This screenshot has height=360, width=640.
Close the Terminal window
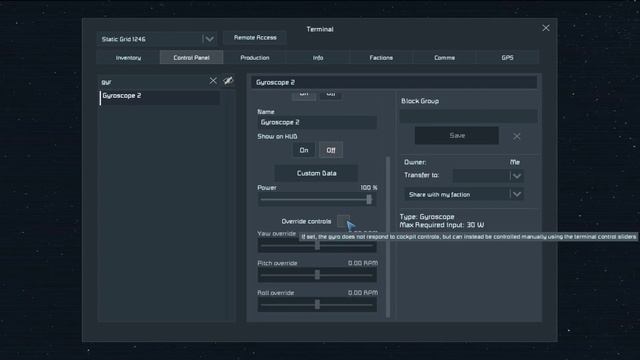546,28
